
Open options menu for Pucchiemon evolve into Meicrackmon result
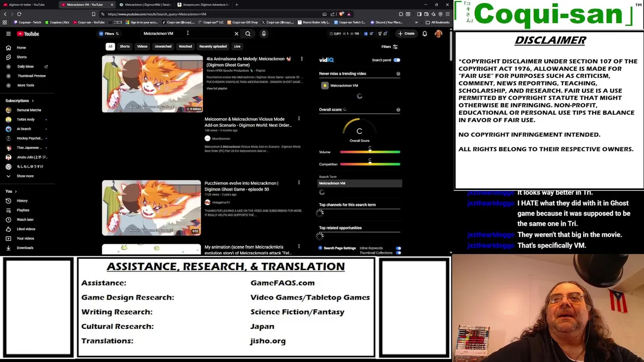pos(299,183)
